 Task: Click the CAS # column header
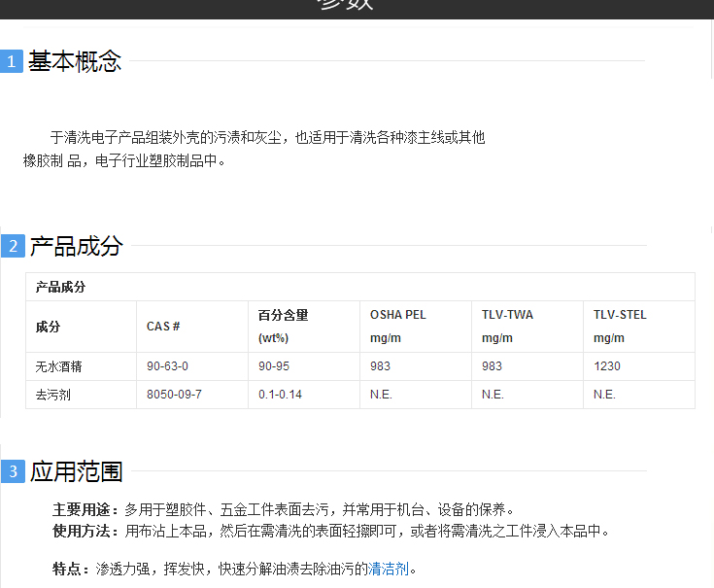click(192, 327)
